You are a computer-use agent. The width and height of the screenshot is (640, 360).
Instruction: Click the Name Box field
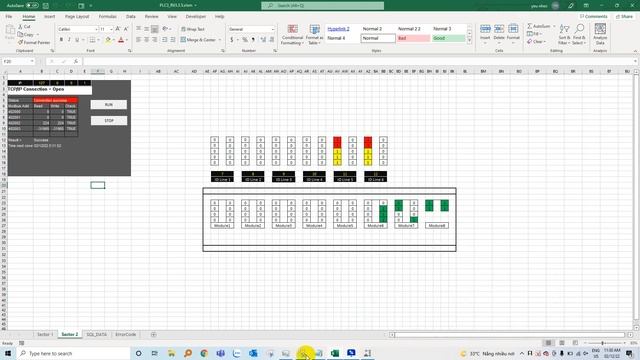(18, 61)
